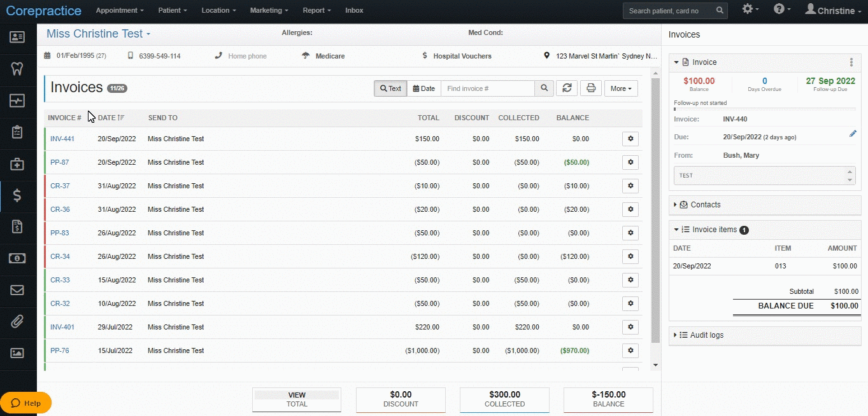Click the follow-up progress bar
This screenshot has width=868, height=416.
click(x=764, y=109)
